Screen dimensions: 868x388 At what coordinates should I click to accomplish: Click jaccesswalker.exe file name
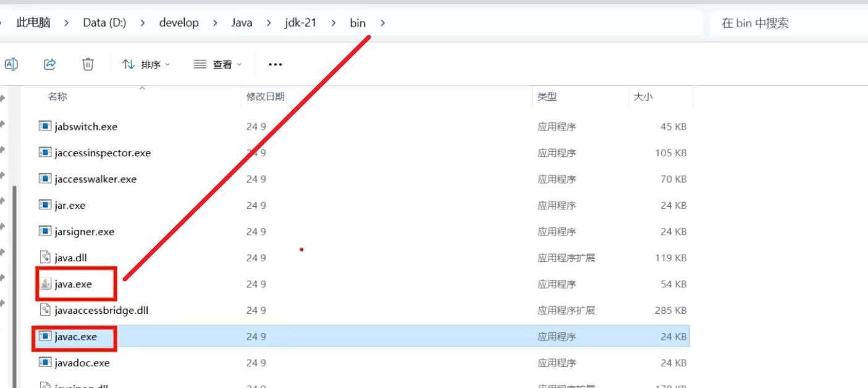[x=96, y=179]
